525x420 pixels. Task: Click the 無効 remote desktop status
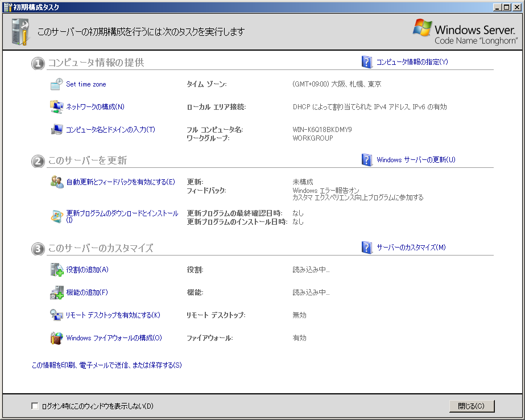point(299,315)
